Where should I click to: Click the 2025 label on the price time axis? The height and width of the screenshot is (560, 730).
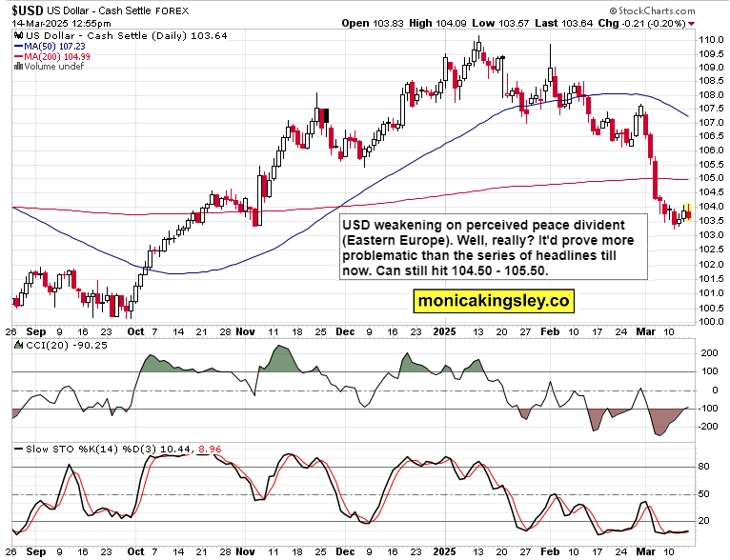click(x=445, y=331)
